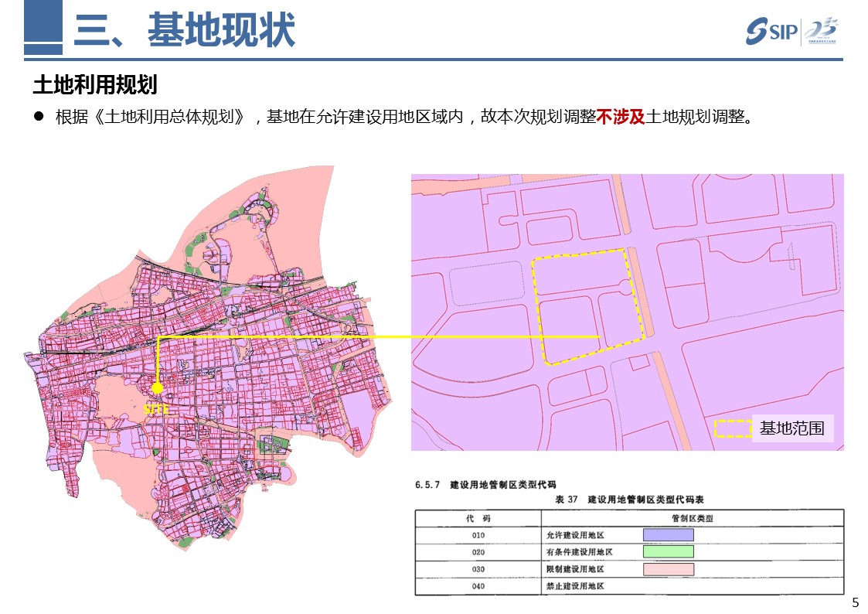Viewport: 868px width, 614px height.
Task: Select the green 有条件建设用地区 swatch
Action: 669,551
